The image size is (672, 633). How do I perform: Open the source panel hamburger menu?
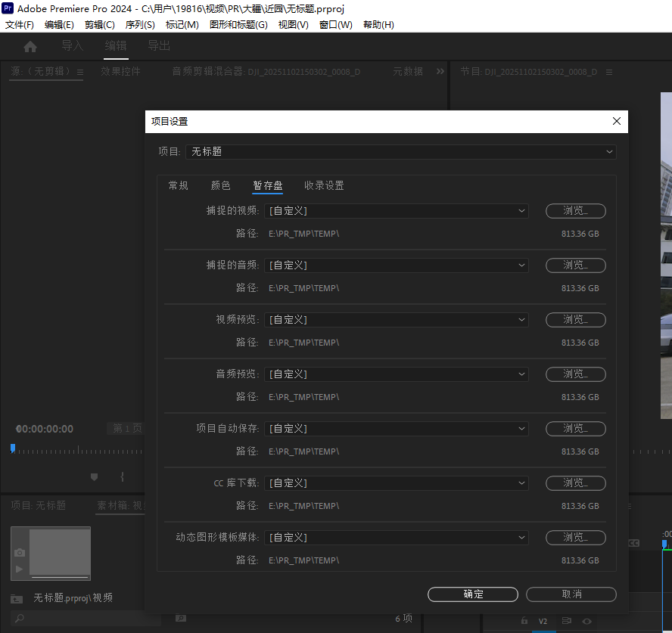pos(78,72)
